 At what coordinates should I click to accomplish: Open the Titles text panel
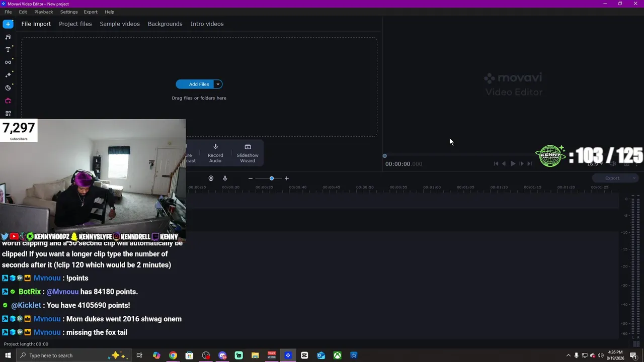coord(8,49)
